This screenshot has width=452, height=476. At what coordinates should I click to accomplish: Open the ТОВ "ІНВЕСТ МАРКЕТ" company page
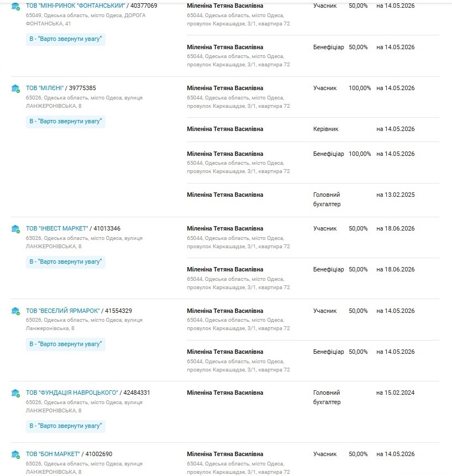(x=57, y=228)
